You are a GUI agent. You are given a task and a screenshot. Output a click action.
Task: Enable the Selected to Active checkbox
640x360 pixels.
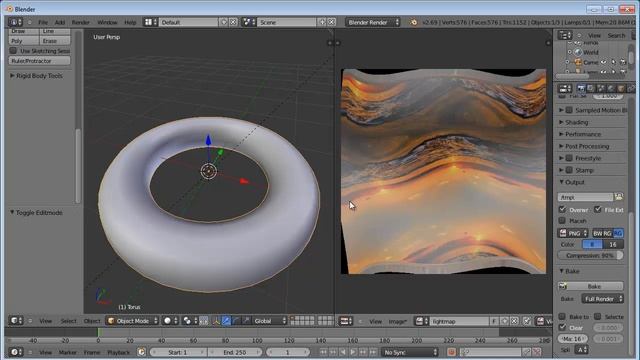pos(598,316)
